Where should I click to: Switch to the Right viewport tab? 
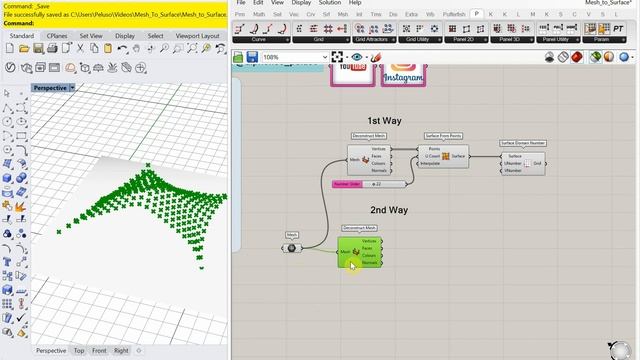(121, 351)
